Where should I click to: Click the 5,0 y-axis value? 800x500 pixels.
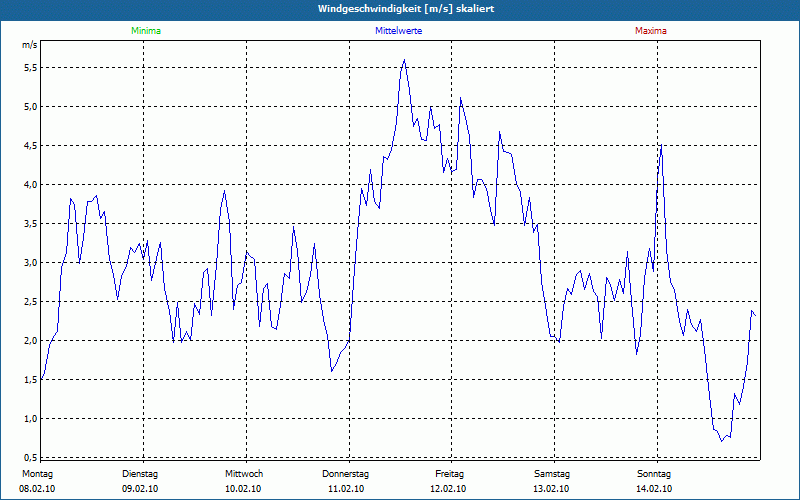[31, 107]
